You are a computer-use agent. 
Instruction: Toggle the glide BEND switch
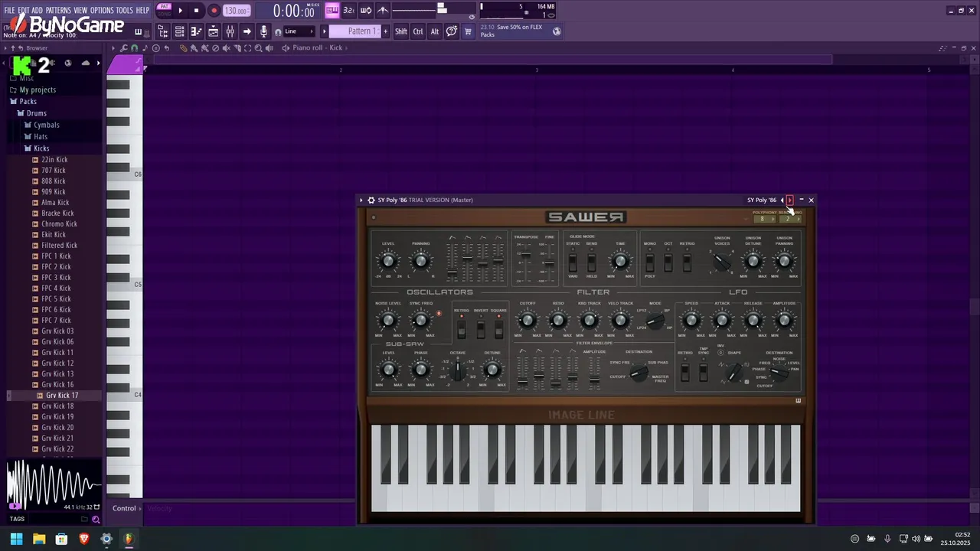point(592,263)
